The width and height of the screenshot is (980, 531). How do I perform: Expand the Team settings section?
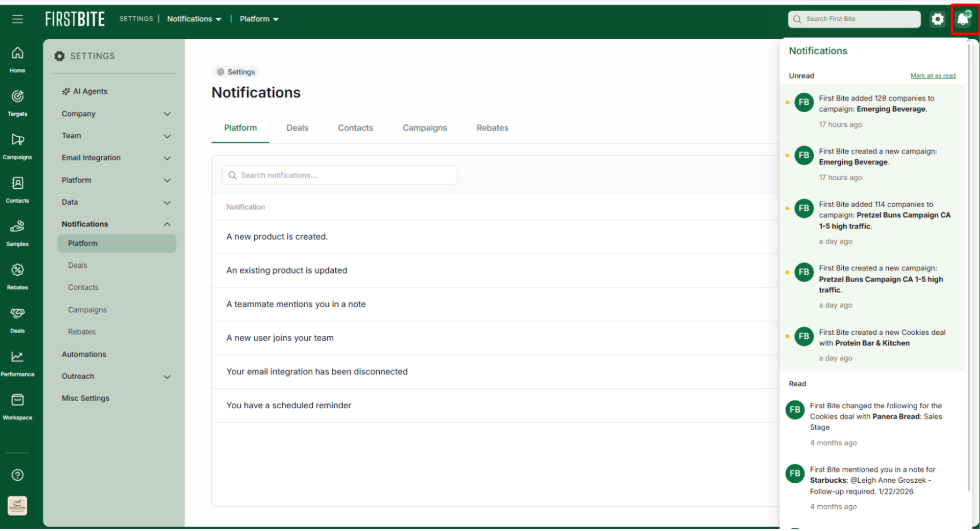[116, 136]
